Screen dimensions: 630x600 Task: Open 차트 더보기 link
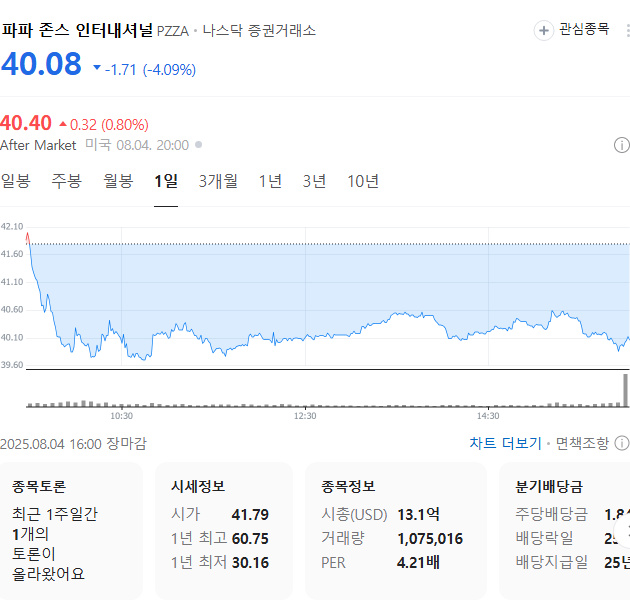[505, 443]
